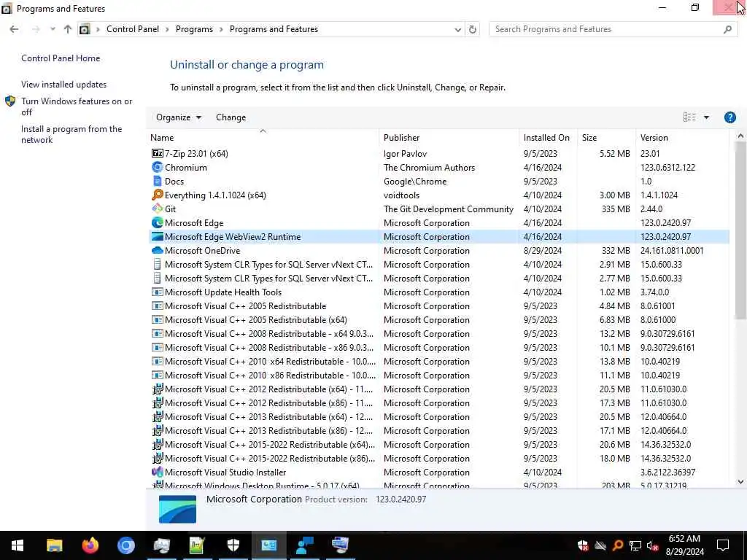747x560 pixels.
Task: Sort by the Version column header
Action: [682, 137]
